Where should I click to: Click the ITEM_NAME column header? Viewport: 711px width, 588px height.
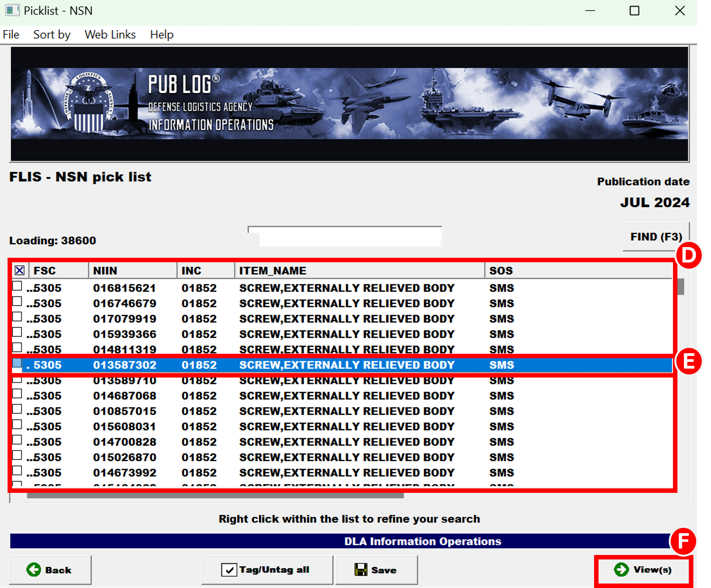(359, 271)
